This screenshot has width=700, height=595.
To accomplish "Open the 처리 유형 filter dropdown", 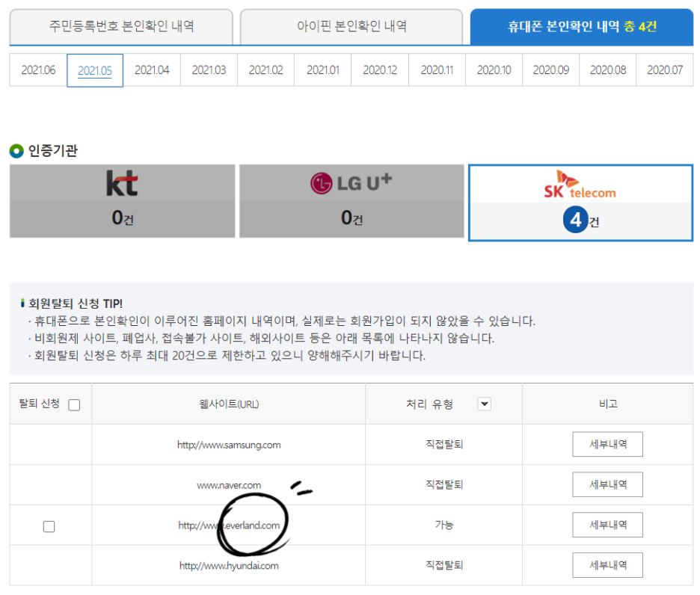I will (x=485, y=404).
